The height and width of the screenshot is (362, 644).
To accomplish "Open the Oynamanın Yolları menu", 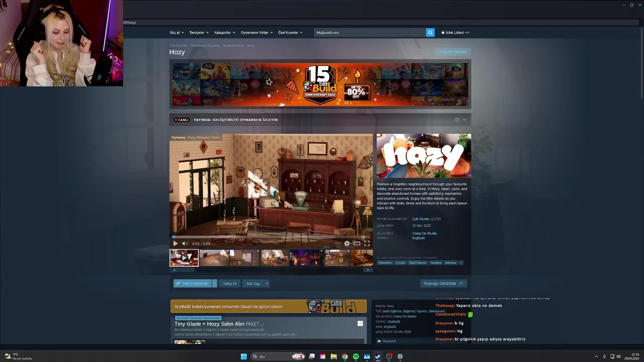I will point(257,32).
